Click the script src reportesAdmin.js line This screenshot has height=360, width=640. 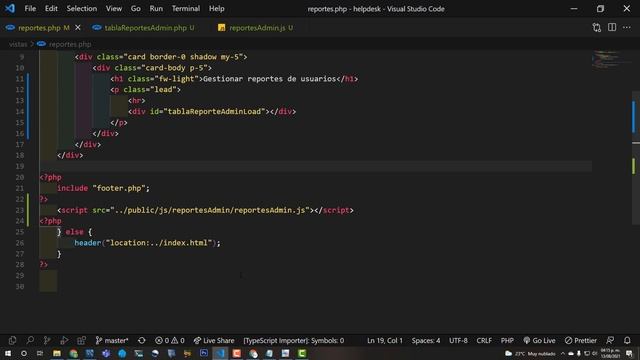tap(205, 210)
